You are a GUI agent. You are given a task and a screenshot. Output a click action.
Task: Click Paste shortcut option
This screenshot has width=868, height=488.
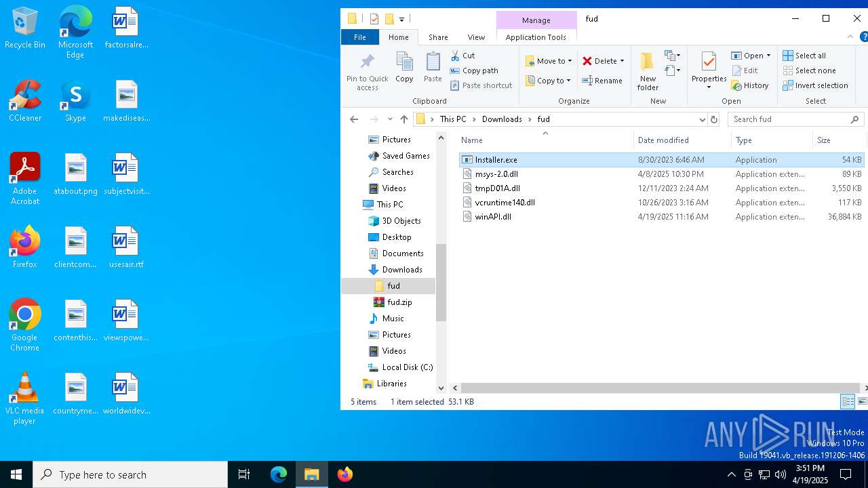(481, 85)
